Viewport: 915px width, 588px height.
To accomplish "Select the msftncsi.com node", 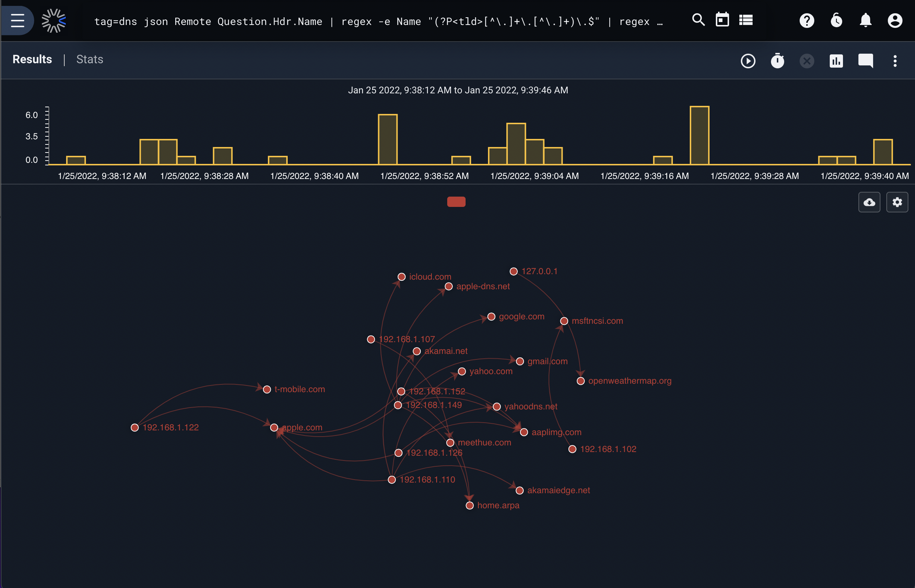I will 564,321.
